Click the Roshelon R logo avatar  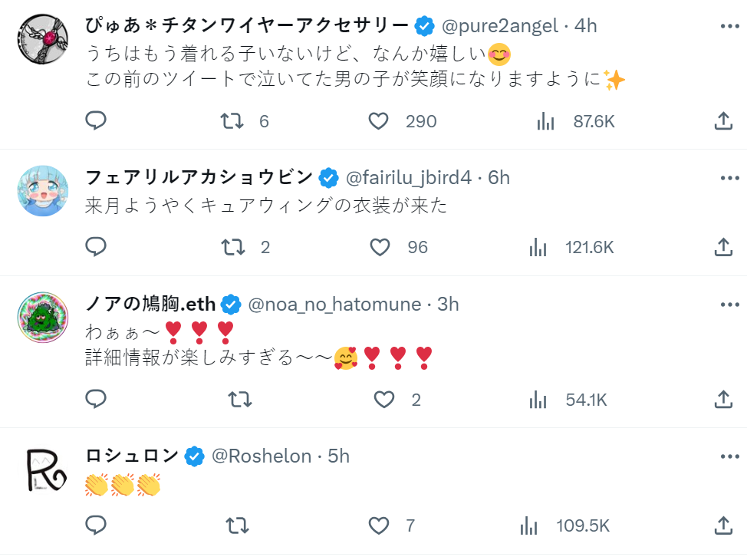pos(42,469)
